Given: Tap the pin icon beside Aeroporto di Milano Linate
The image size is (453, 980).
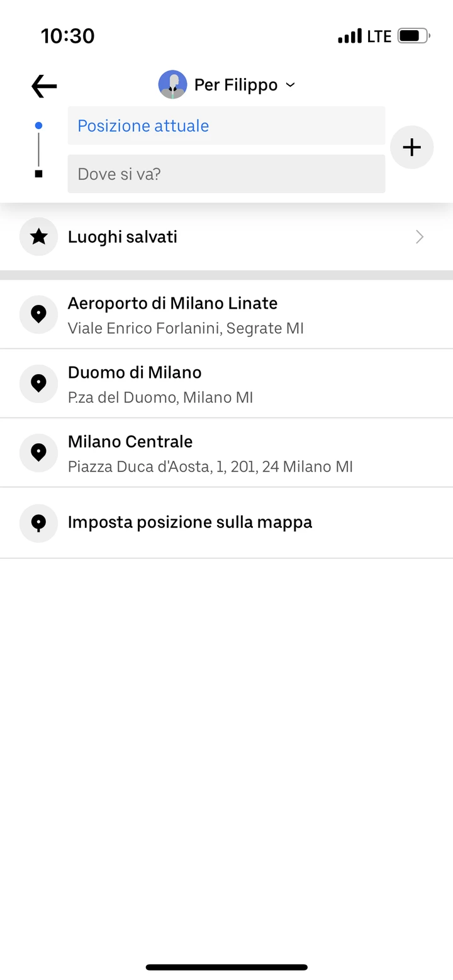Looking at the screenshot, I should pos(39,314).
